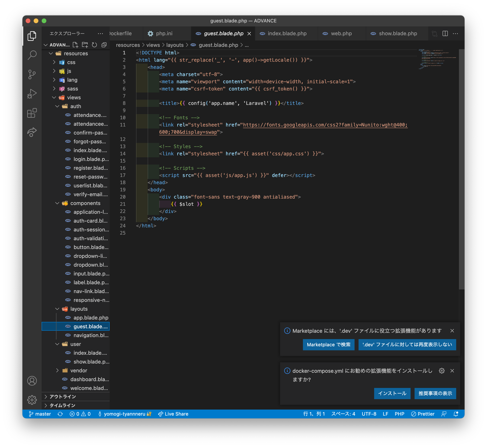Refresh the explorer file tree
487x448 pixels.
(94, 45)
